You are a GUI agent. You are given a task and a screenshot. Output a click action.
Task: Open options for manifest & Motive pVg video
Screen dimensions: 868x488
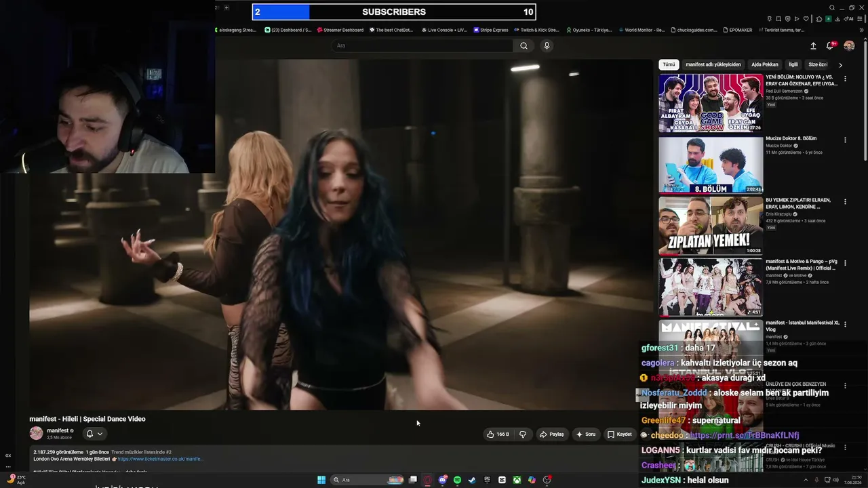coord(845,263)
